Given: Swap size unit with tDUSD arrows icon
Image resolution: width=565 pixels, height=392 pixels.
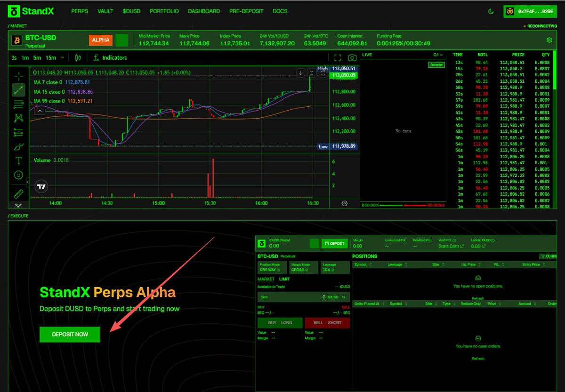Looking at the screenshot, I should click(343, 297).
